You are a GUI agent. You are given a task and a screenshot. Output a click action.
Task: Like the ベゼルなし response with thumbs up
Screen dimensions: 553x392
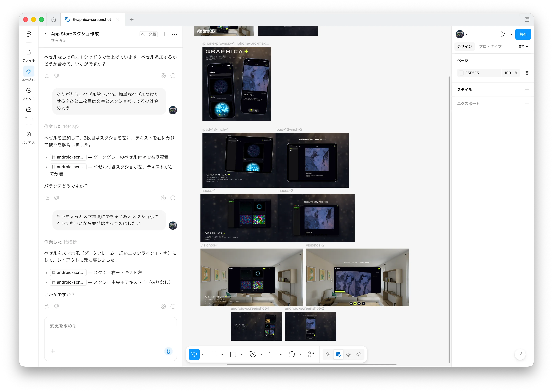(47, 75)
